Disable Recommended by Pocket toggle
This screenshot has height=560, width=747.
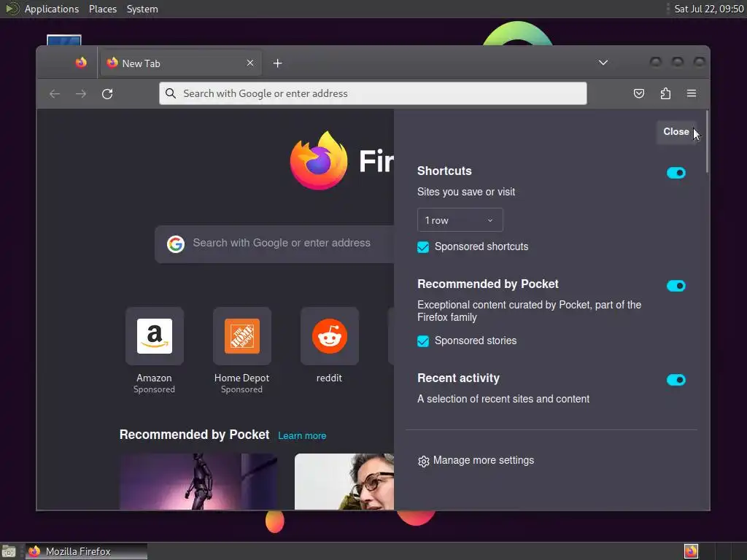pyautogui.click(x=676, y=286)
